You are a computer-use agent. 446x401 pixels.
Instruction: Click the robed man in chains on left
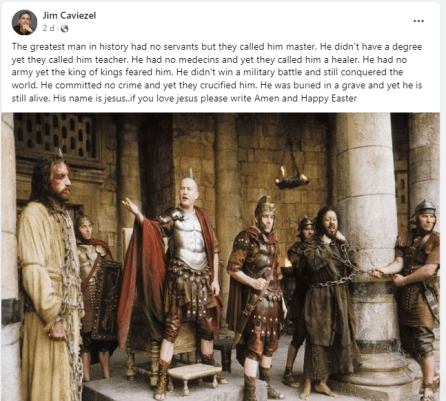[x=50, y=277]
